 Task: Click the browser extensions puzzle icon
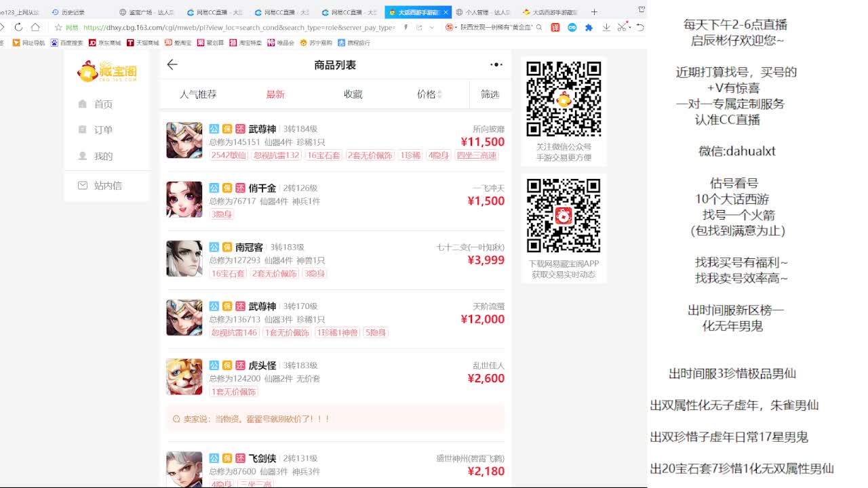(x=589, y=27)
